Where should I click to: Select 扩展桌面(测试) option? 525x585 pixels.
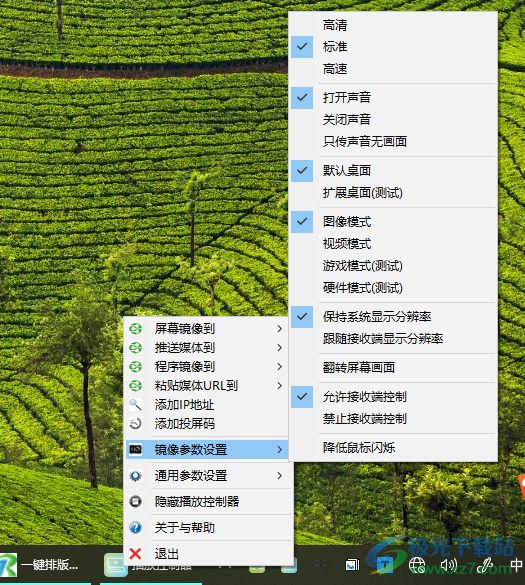pos(393,193)
